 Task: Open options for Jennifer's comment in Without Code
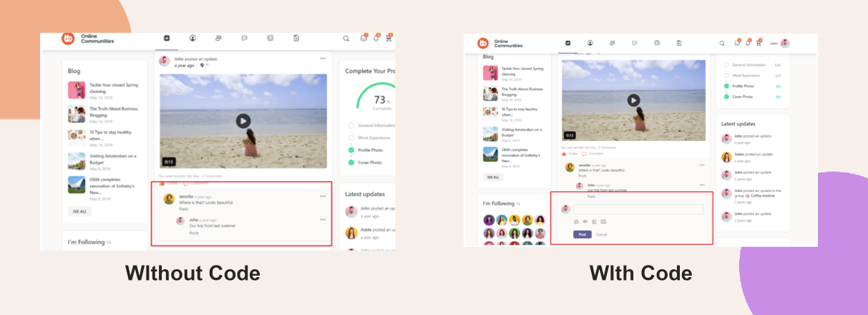(x=323, y=195)
